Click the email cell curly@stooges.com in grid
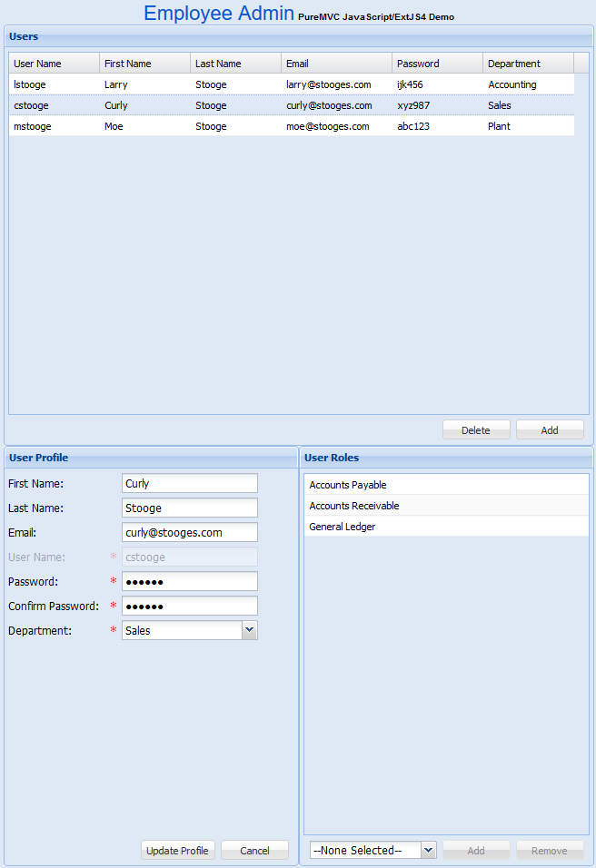 [x=336, y=105]
